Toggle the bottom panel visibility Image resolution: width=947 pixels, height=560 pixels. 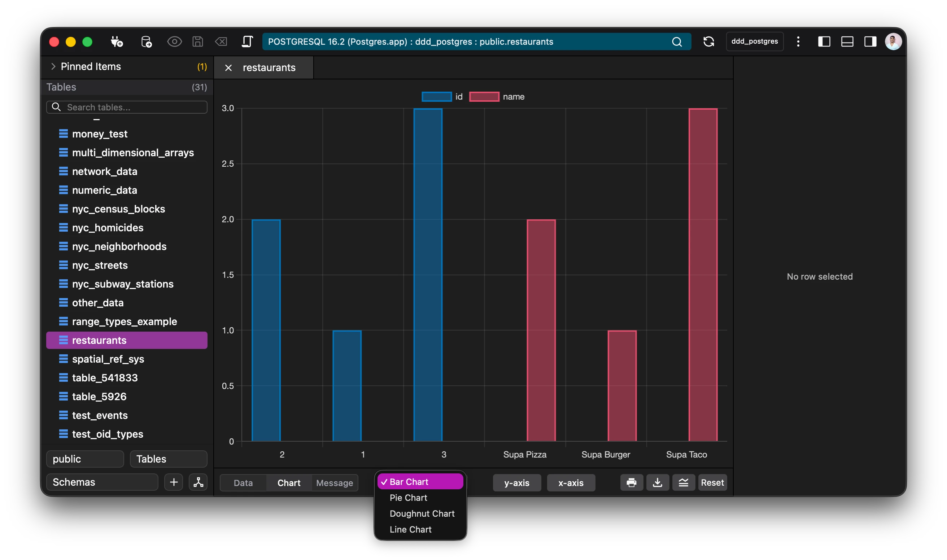[x=847, y=41]
